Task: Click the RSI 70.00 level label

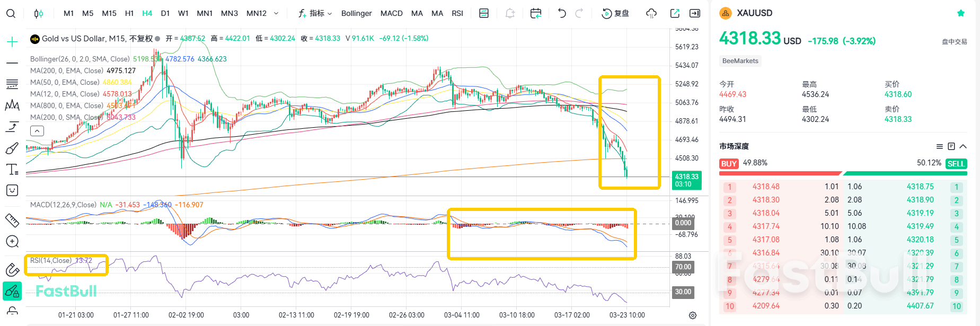Action: click(x=683, y=267)
